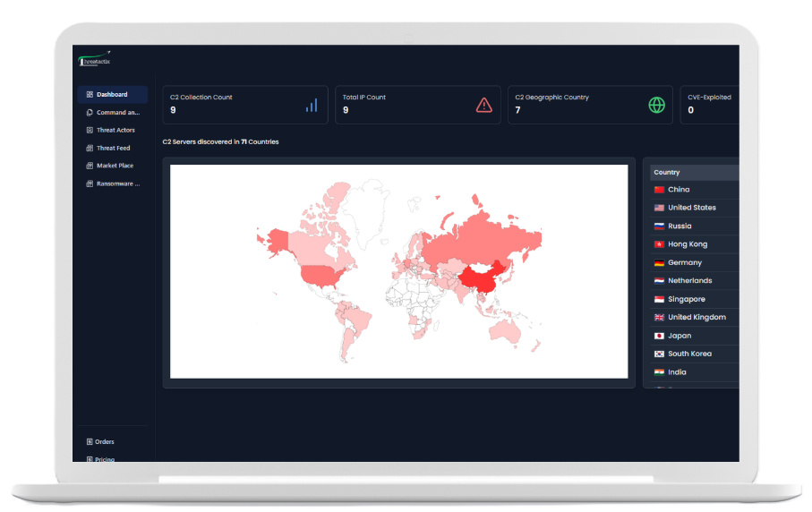Click the Command and Control icon

pyautogui.click(x=90, y=113)
